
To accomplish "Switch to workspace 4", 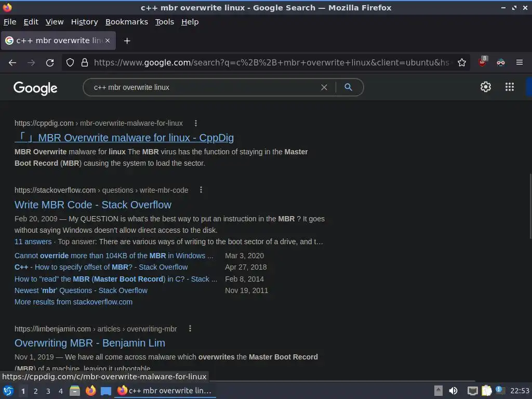I will click(61, 391).
